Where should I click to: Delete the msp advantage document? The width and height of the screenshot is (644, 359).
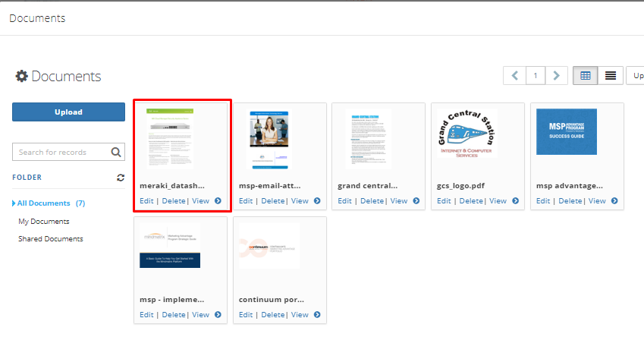(570, 201)
